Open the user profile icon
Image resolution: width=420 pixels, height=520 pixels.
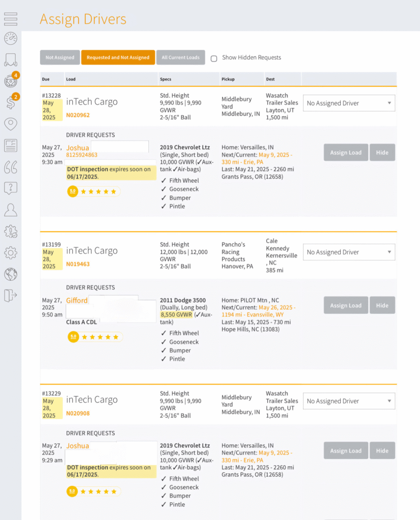(x=11, y=210)
